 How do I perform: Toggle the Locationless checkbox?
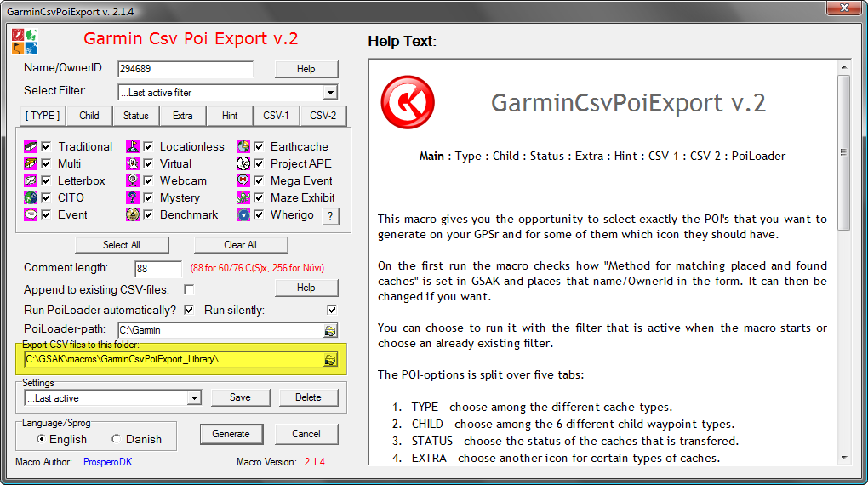tap(148, 146)
